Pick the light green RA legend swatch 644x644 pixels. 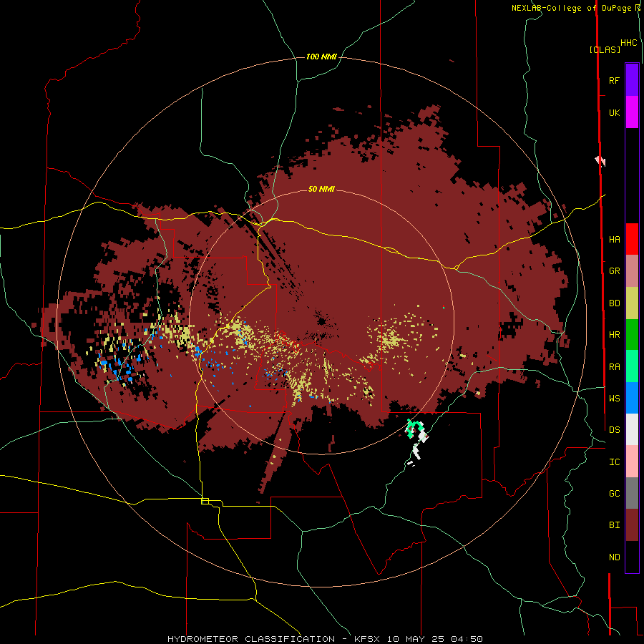click(632, 366)
